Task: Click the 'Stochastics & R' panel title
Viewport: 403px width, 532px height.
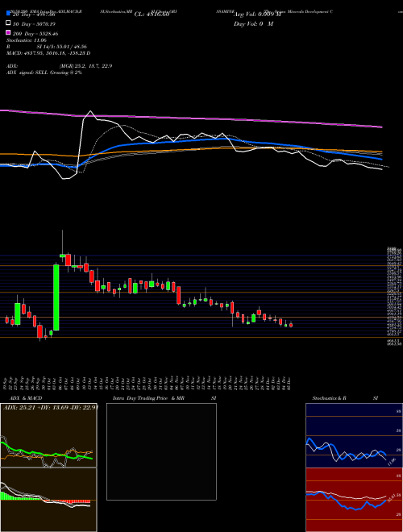Action: pyautogui.click(x=330, y=398)
